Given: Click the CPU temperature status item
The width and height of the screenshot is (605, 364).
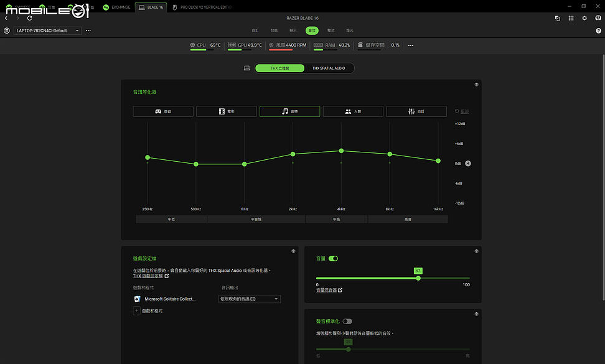Looking at the screenshot, I should pyautogui.click(x=205, y=46).
